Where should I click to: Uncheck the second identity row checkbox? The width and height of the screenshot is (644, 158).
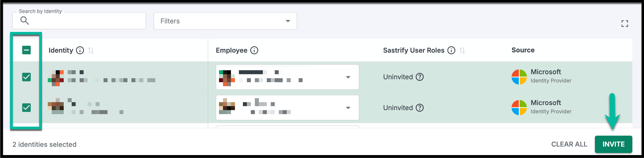coord(26,108)
